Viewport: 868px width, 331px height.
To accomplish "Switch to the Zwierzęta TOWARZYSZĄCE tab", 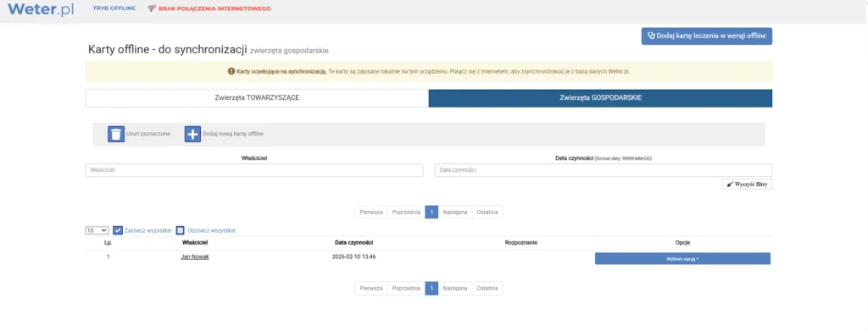I will (257, 98).
